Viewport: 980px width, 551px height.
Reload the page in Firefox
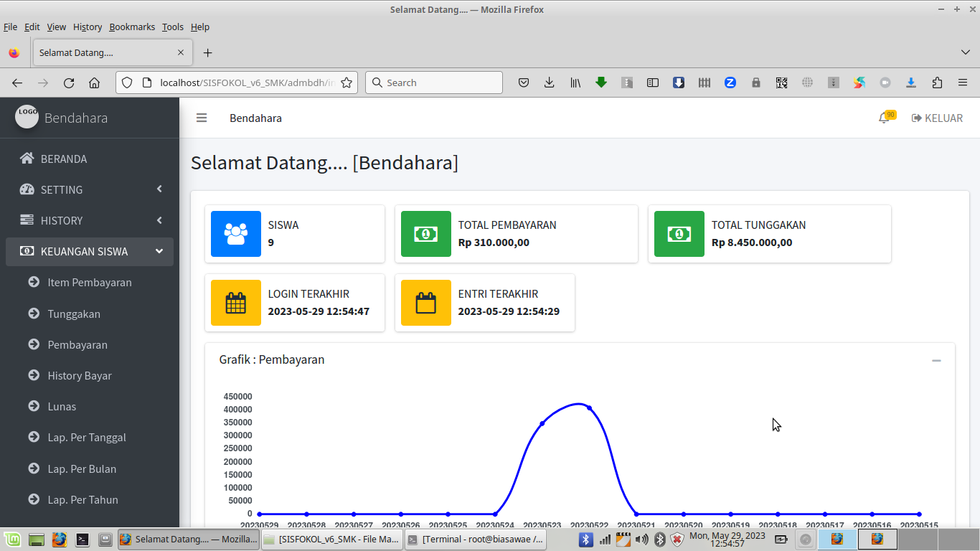(69, 83)
